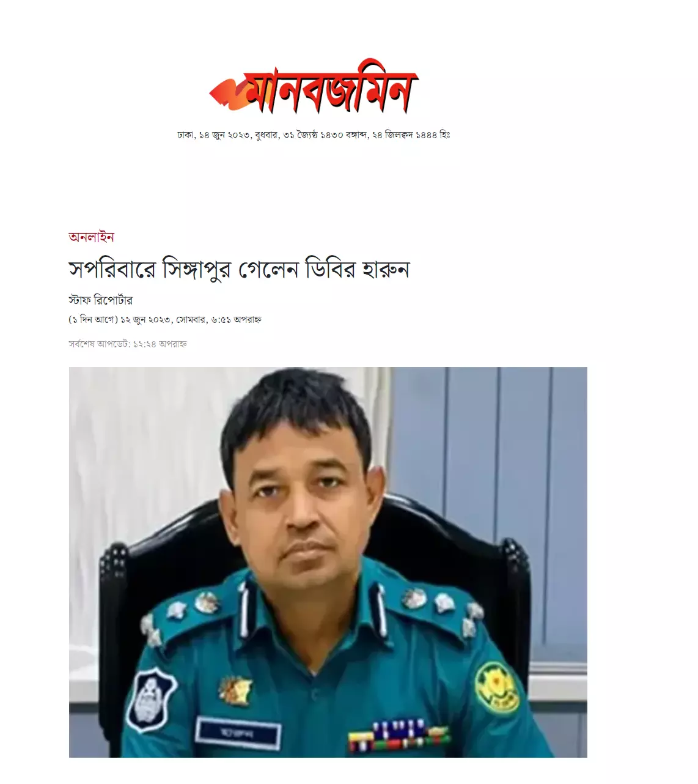Viewport: 698px width, 784px height.
Task: Click the ২৪ জিলকদ ১৪৪৪ হিঃ date
Action: (x=411, y=135)
